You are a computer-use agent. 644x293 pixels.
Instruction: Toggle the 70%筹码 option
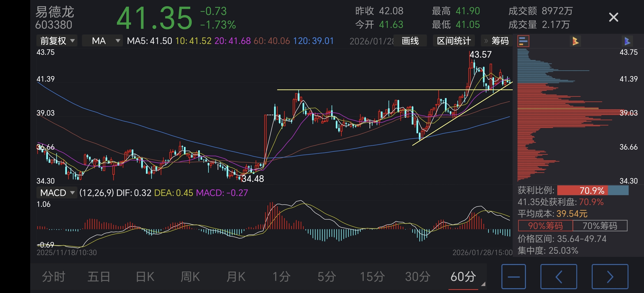coord(600,226)
